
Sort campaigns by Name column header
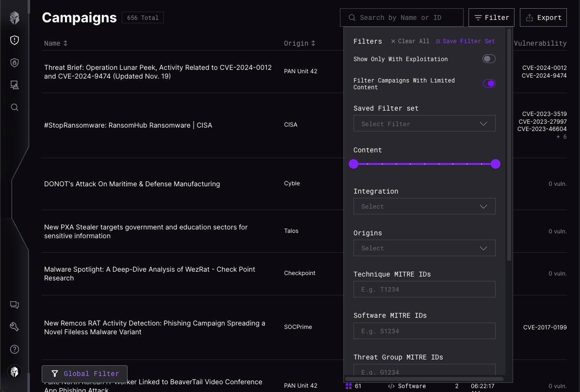pos(55,43)
